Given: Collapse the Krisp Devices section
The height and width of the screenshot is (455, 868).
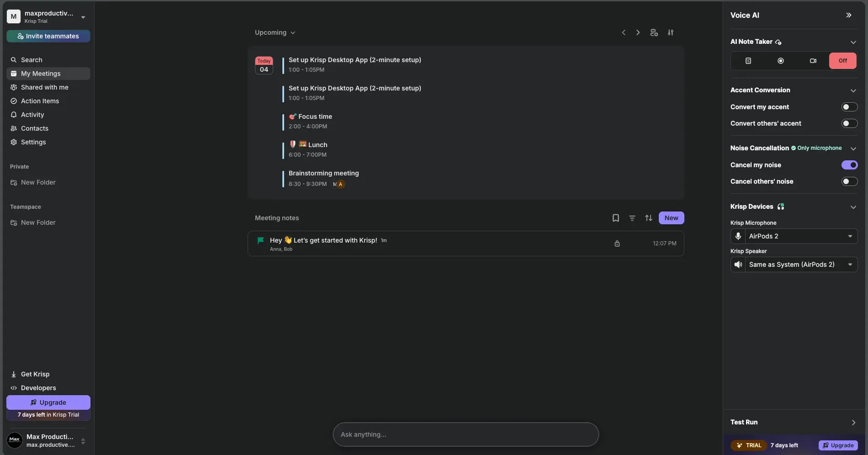Looking at the screenshot, I should [853, 207].
